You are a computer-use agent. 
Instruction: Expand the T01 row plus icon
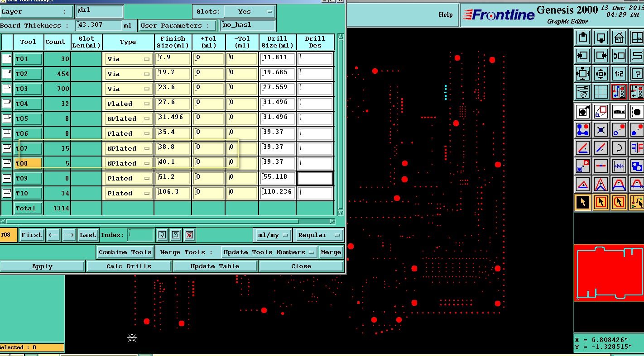click(x=7, y=59)
